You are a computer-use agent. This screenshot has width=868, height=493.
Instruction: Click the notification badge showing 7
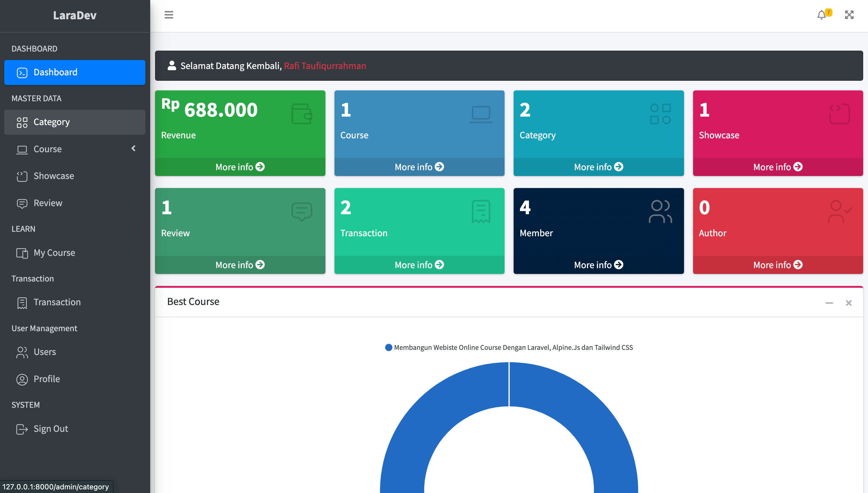828,13
